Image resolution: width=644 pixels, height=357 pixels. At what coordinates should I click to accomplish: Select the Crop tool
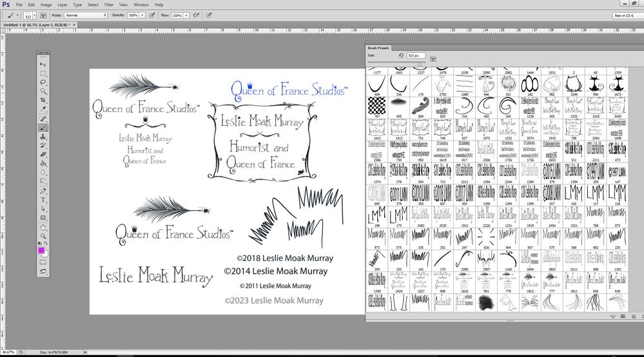pos(43,100)
